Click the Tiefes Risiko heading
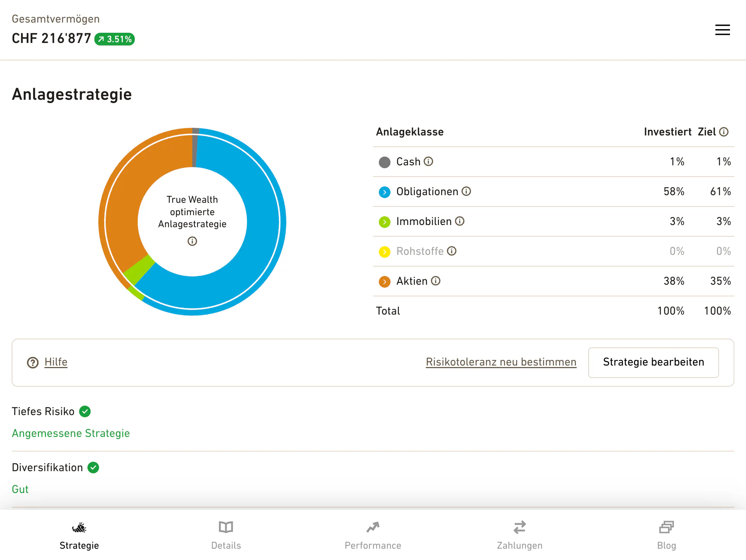Image resolution: width=746 pixels, height=560 pixels. pyautogui.click(x=43, y=411)
